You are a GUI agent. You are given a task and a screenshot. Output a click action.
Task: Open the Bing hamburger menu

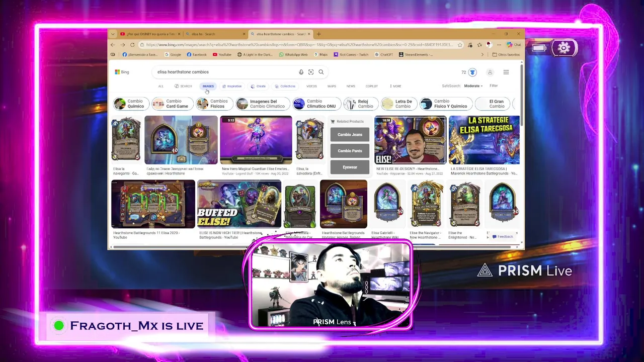pos(506,72)
